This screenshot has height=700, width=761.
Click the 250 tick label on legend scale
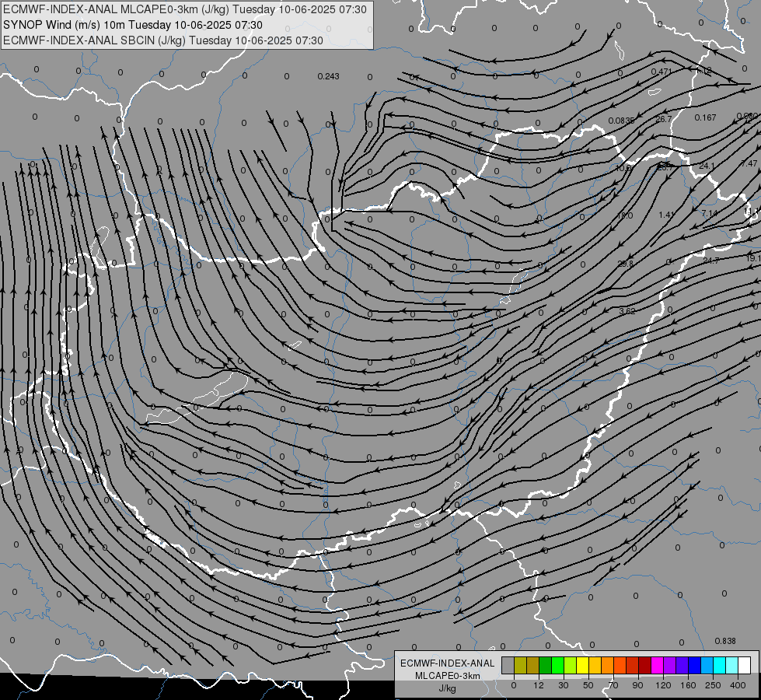(x=713, y=685)
